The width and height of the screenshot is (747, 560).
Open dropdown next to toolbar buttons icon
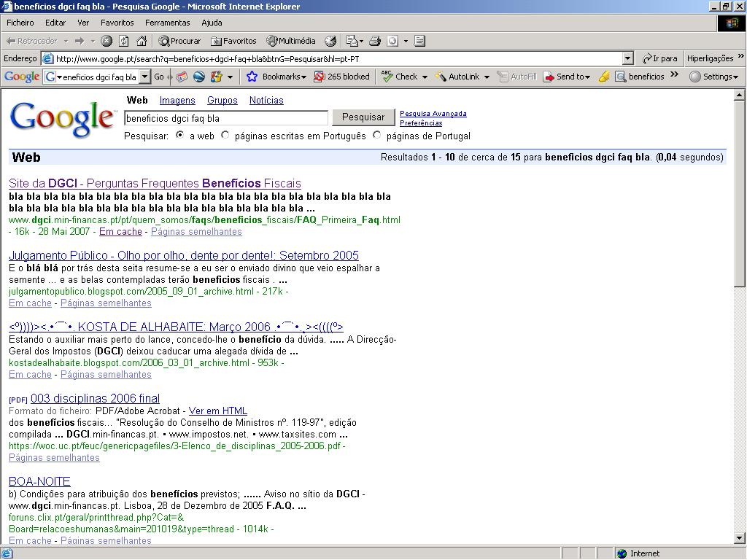230,77
